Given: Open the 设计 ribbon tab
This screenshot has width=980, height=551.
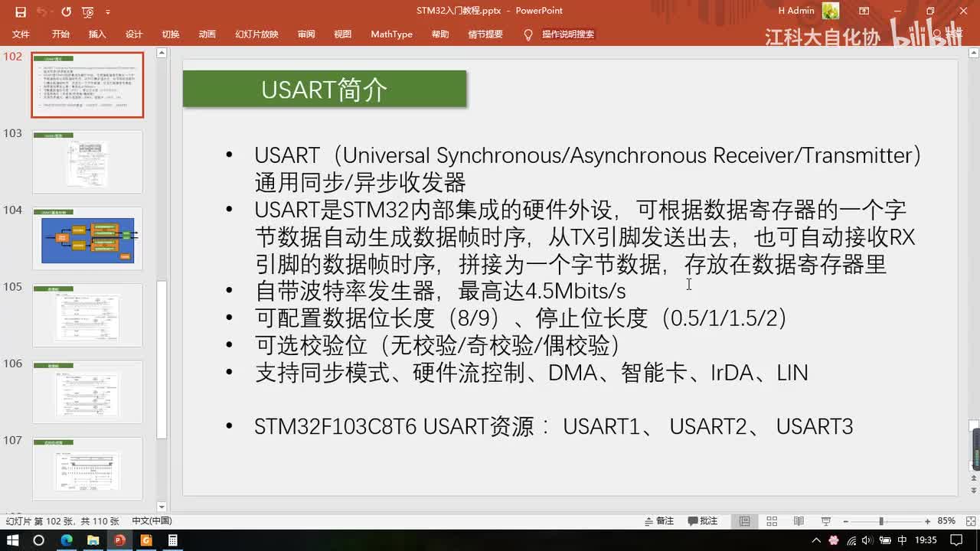Looking at the screenshot, I should point(134,34).
